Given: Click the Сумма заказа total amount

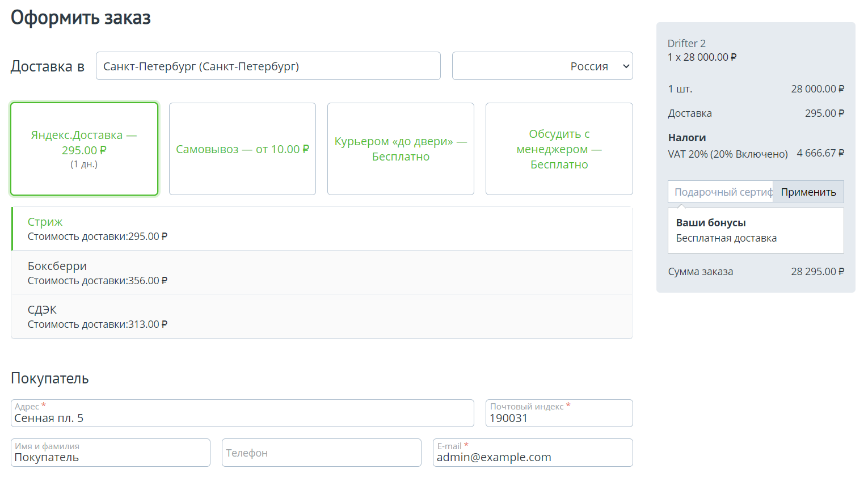Looking at the screenshot, I should pyautogui.click(x=817, y=272).
